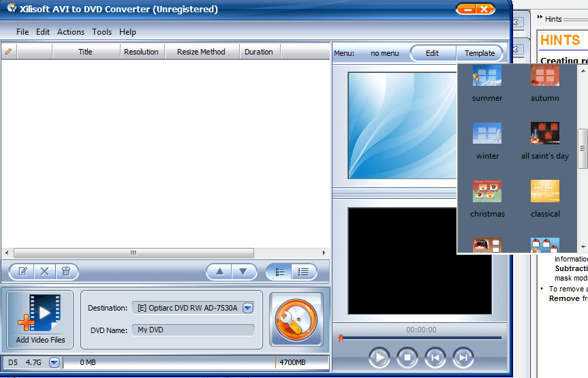Click the black video preview area
588x378 pixels.
(420, 261)
